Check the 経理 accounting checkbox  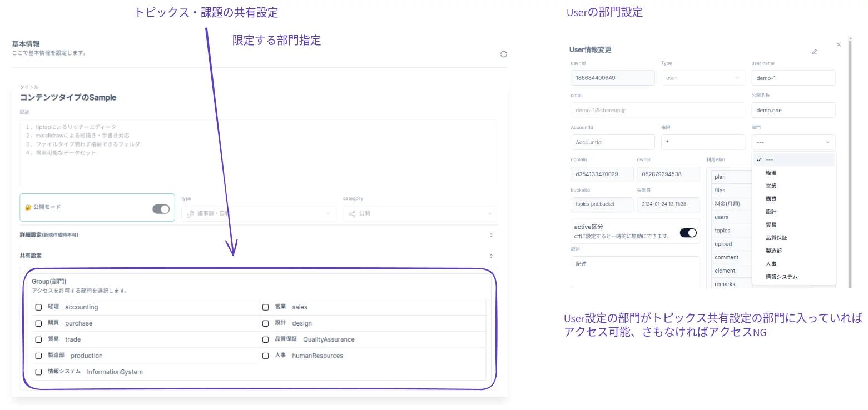(x=38, y=307)
